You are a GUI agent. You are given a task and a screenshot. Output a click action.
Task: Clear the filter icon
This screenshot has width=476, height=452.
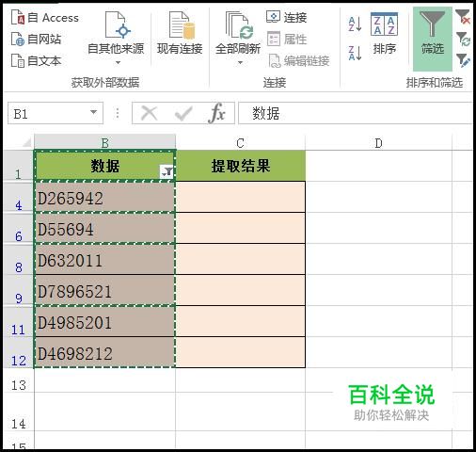point(463,16)
